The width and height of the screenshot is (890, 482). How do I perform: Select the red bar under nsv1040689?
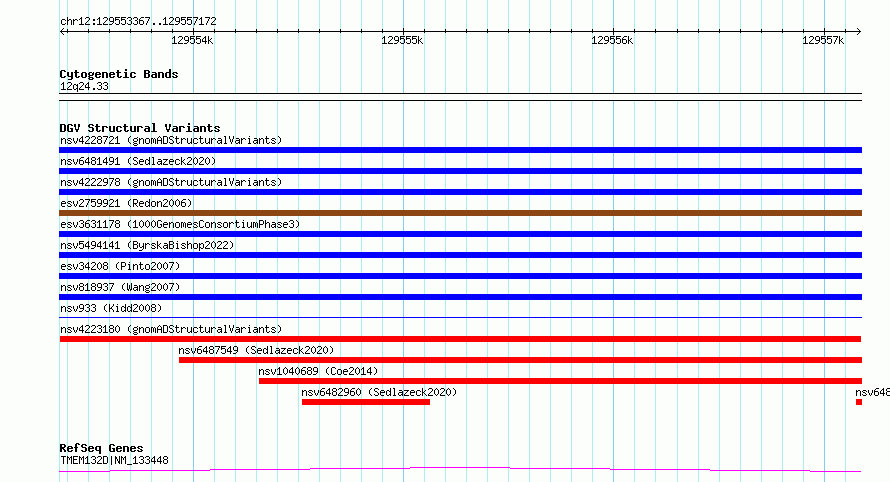click(560, 381)
